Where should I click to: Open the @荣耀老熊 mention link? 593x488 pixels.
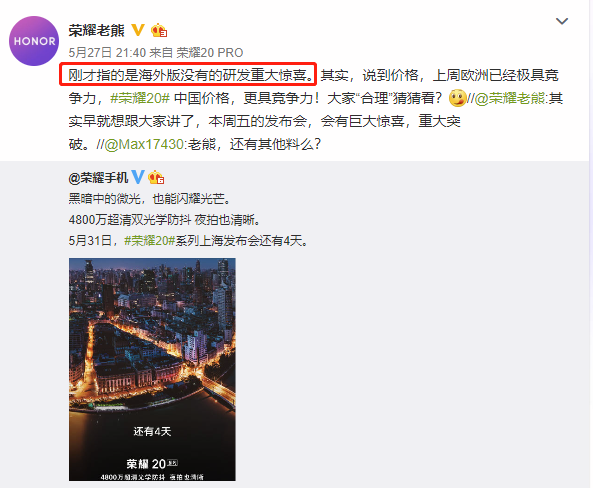point(509,98)
